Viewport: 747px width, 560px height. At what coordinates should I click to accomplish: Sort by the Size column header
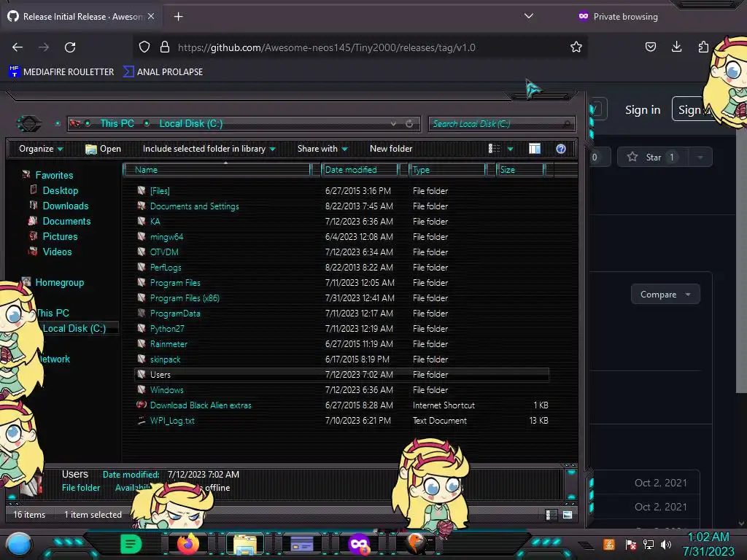pyautogui.click(x=520, y=170)
